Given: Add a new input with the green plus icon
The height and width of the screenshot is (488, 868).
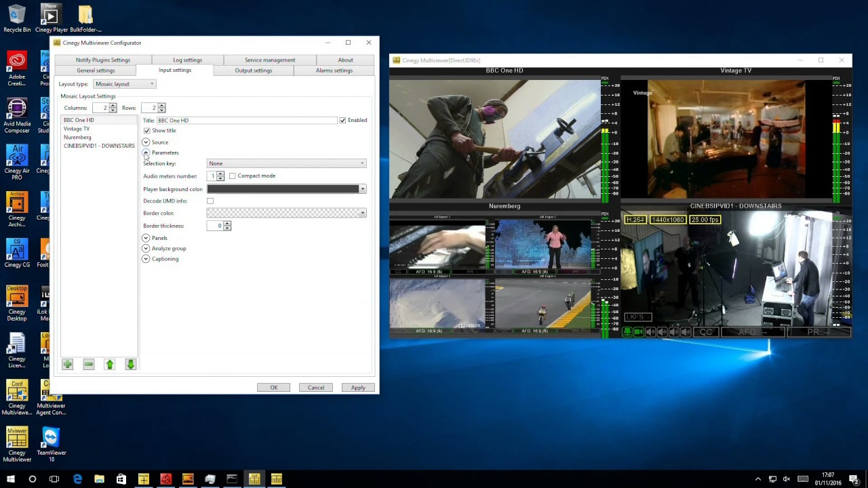Looking at the screenshot, I should click(x=68, y=365).
